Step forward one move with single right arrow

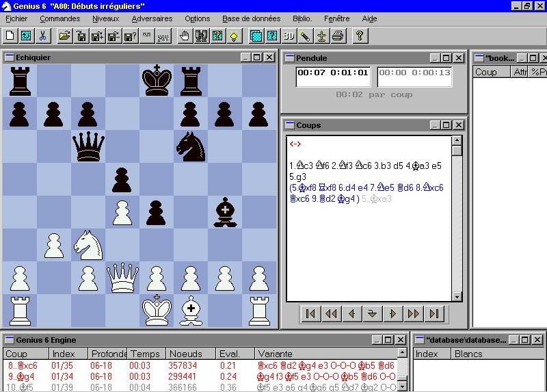(x=392, y=313)
